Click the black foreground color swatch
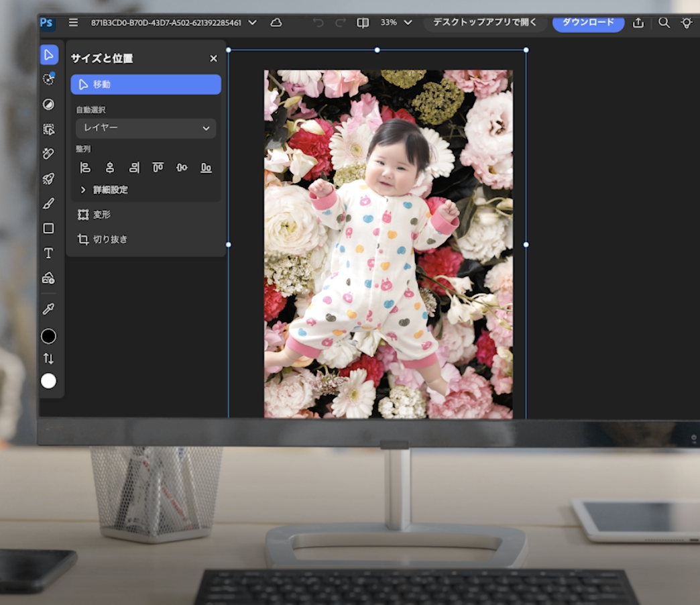This screenshot has width=700, height=605. click(x=48, y=336)
